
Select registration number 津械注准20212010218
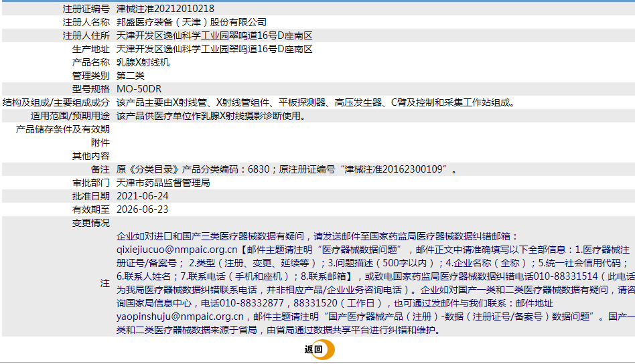pos(165,9)
